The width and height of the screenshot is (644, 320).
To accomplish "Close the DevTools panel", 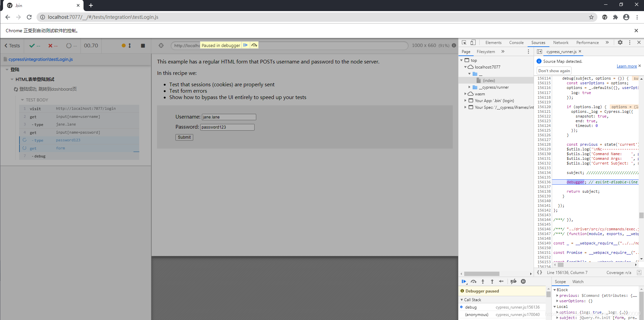I will (x=639, y=43).
